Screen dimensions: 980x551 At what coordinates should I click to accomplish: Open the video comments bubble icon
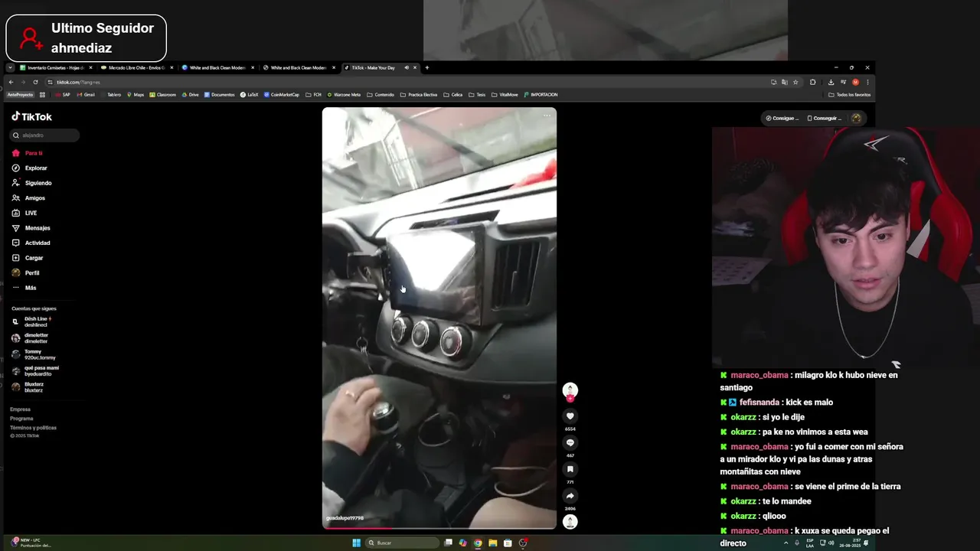tap(570, 443)
